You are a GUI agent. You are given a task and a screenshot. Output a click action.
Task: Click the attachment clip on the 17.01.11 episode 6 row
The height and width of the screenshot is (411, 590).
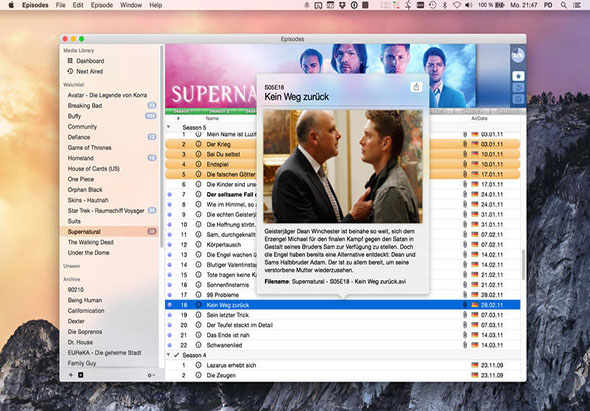coord(465,184)
